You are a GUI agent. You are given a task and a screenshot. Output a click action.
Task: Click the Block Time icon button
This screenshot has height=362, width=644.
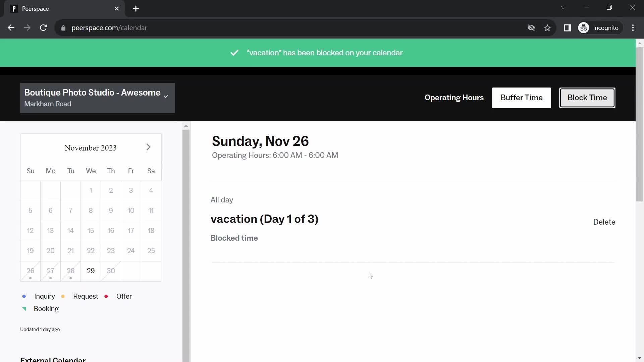587,98
